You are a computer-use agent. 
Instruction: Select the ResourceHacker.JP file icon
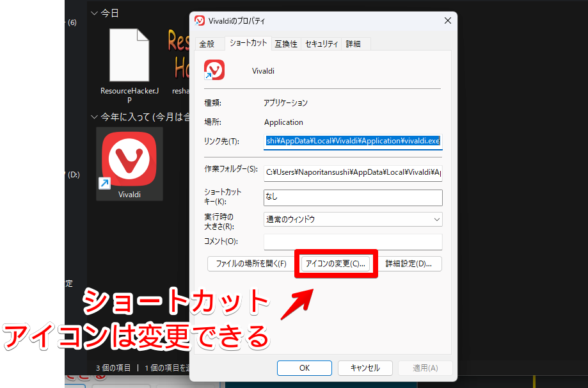129,55
